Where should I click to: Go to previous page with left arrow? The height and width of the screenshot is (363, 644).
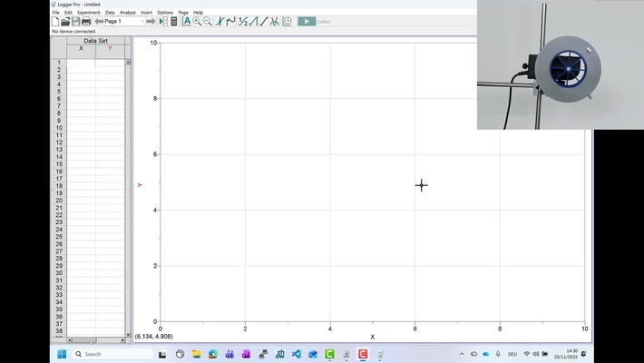click(x=99, y=22)
